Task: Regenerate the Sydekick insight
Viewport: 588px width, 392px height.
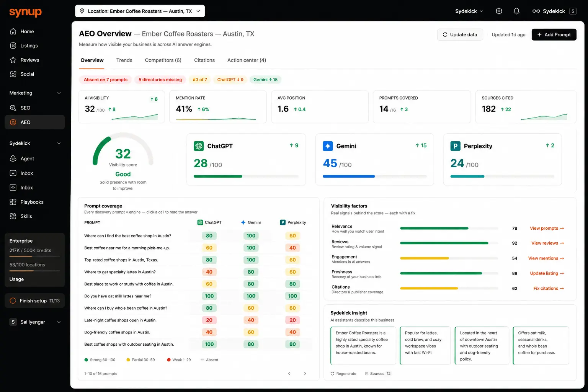Action: point(343,374)
